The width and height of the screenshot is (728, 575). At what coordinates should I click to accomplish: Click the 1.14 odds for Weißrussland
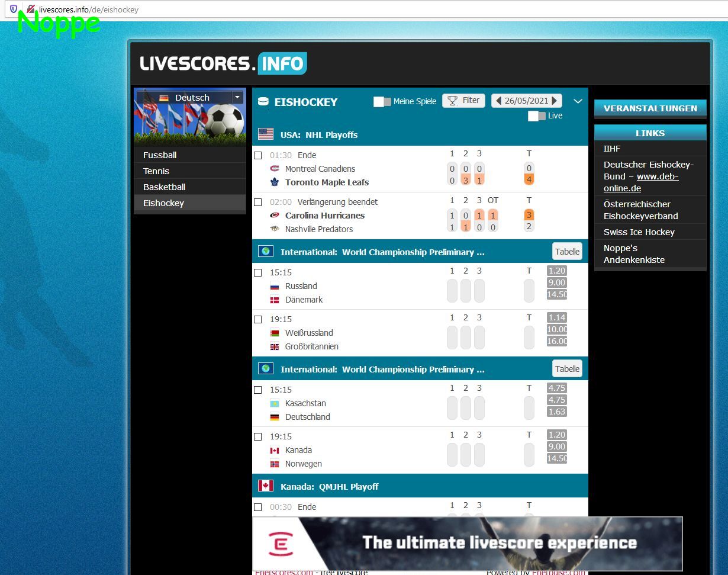pyautogui.click(x=557, y=317)
